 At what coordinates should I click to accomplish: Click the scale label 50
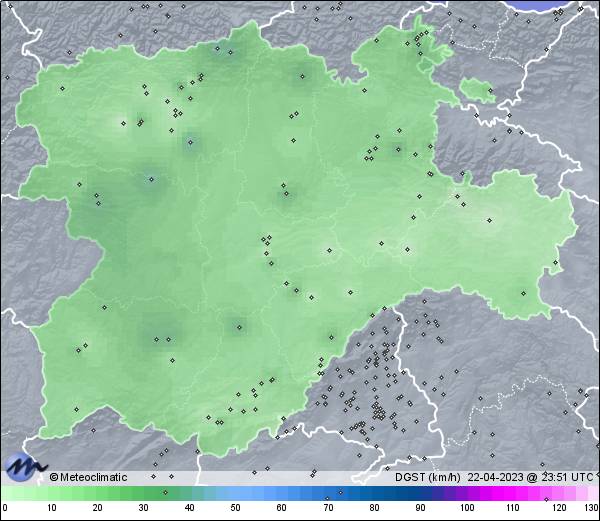[x=236, y=508]
